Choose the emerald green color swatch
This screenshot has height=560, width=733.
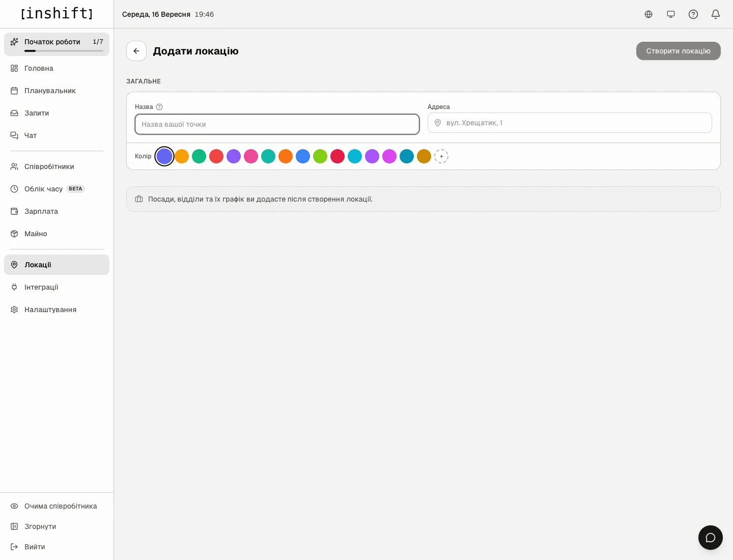coord(199,156)
